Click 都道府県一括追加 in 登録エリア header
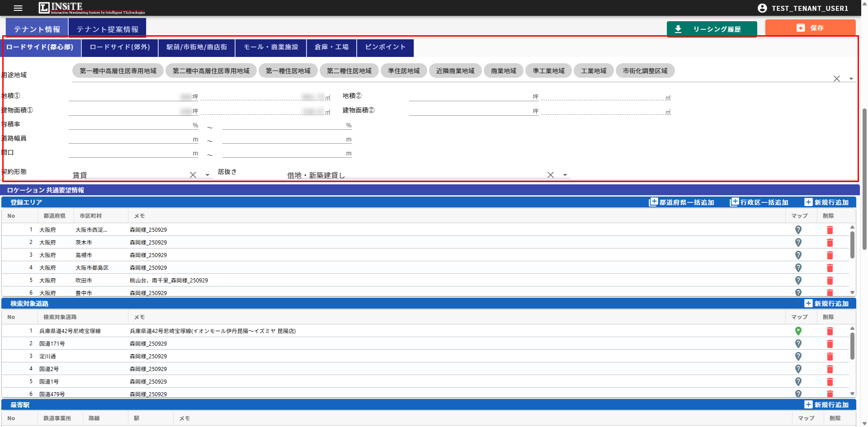The width and height of the screenshot is (868, 427). pos(682,202)
